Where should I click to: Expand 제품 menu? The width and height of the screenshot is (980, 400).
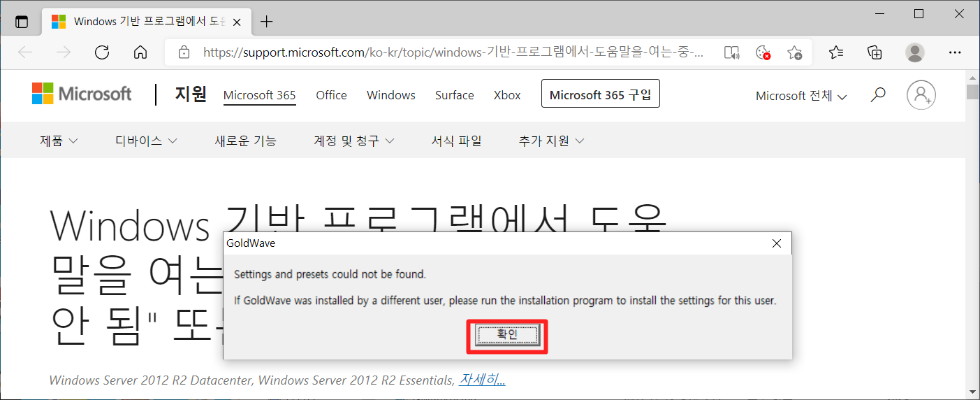[59, 141]
